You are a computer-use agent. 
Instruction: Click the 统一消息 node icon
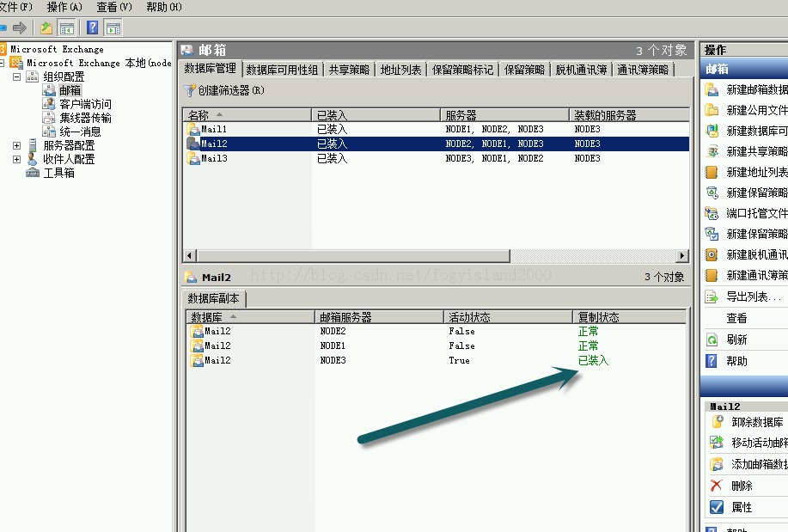(x=49, y=131)
